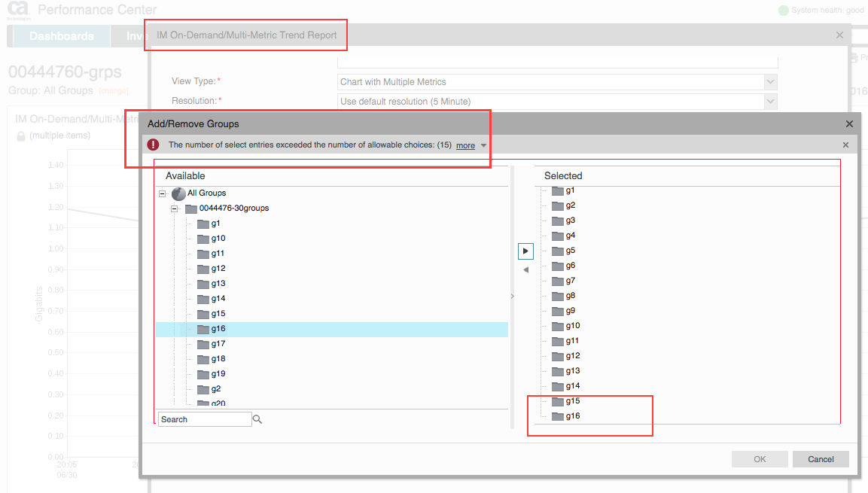The image size is (868, 493).
Task: Close the Multi-Metric Trend Report dialog
Action: pyautogui.click(x=839, y=35)
